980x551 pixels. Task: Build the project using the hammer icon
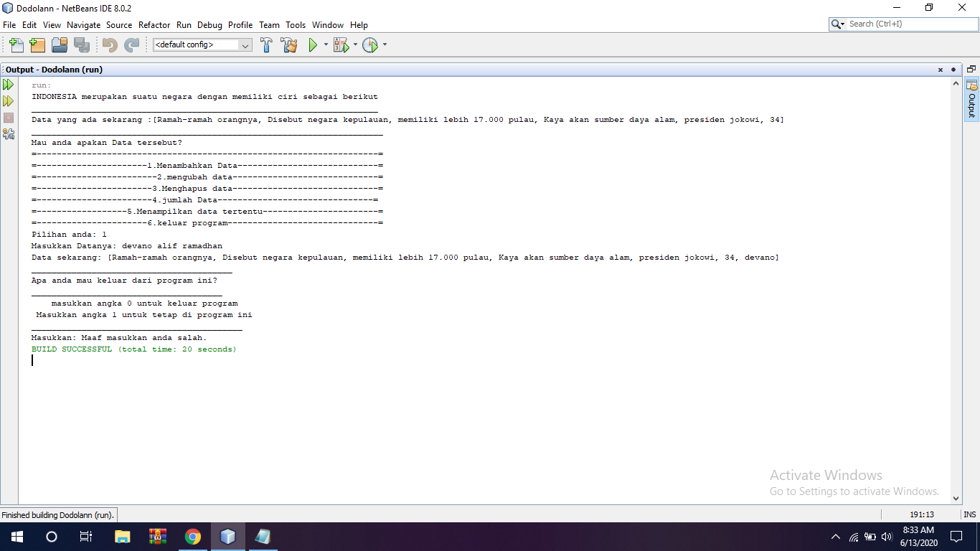(x=265, y=44)
